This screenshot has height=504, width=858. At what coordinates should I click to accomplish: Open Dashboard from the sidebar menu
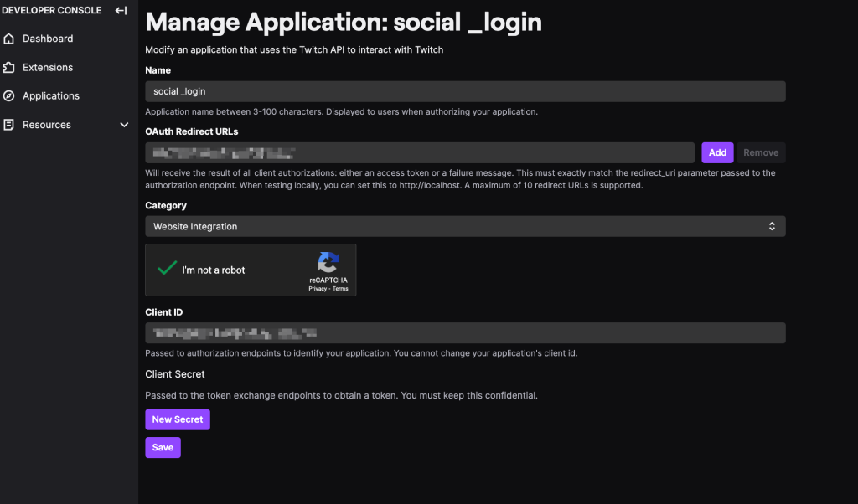click(x=48, y=39)
